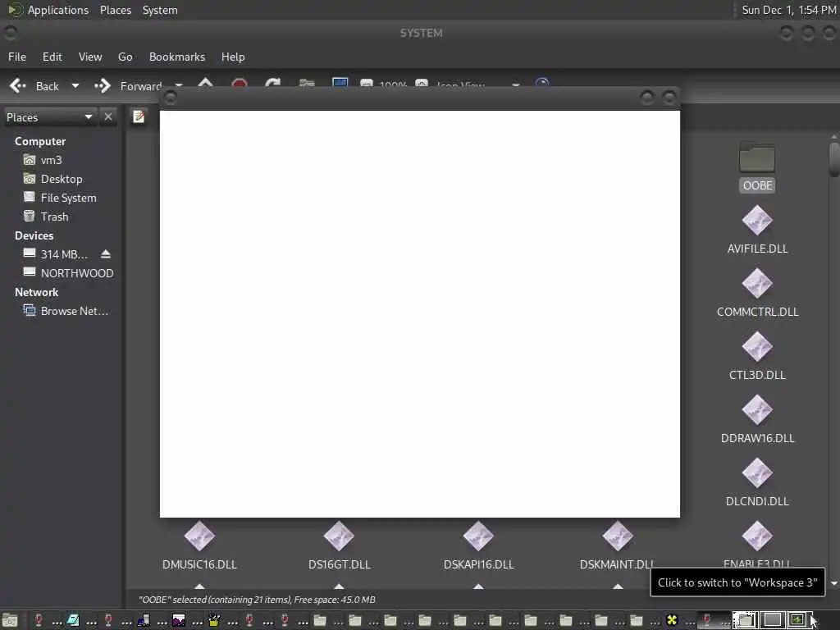This screenshot has height=630, width=840.
Task: Open the Edit menu
Action: click(52, 57)
